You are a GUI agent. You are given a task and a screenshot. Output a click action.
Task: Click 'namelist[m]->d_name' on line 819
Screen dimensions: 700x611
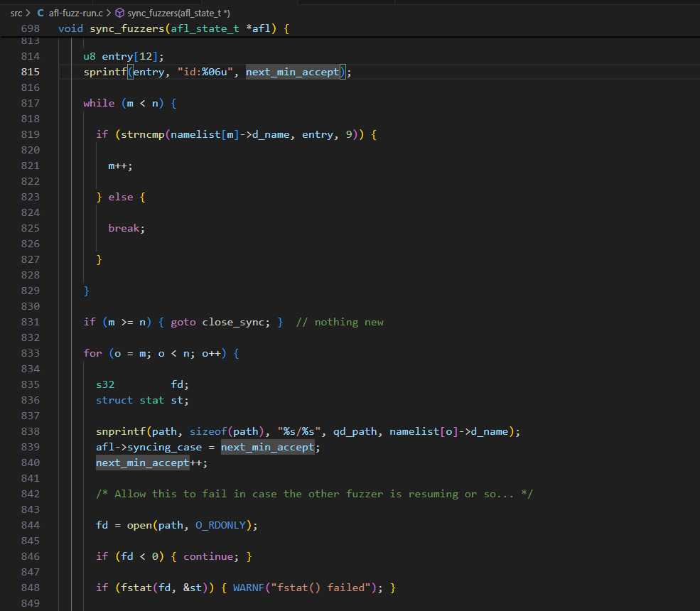click(230, 134)
